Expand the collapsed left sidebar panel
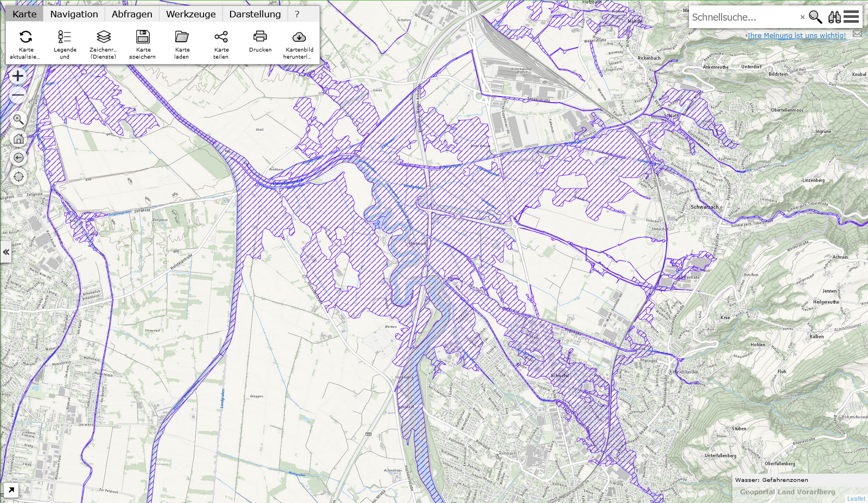 [5, 252]
